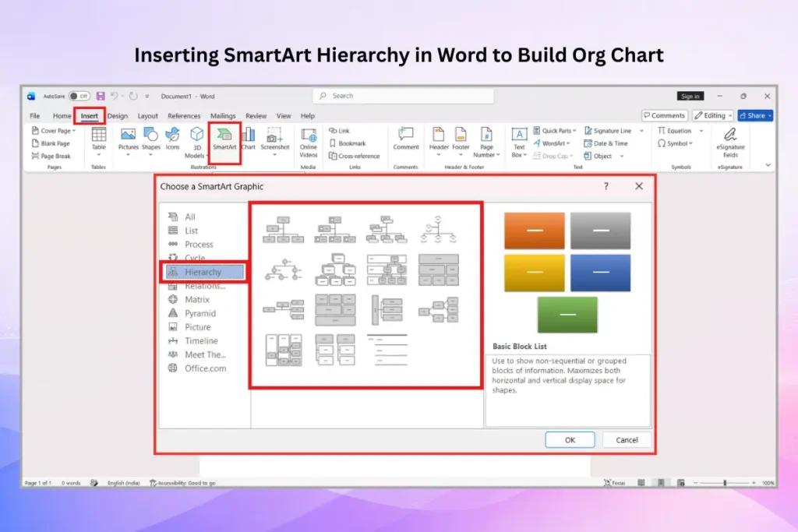Viewport: 798px width, 532px height.
Task: Open the Comments pane button
Action: pyautogui.click(x=665, y=116)
